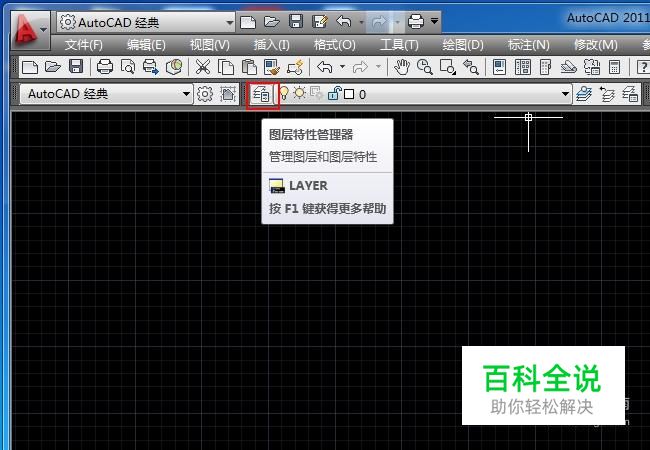Expand Standard toolbar undo history arrow

click(x=342, y=67)
